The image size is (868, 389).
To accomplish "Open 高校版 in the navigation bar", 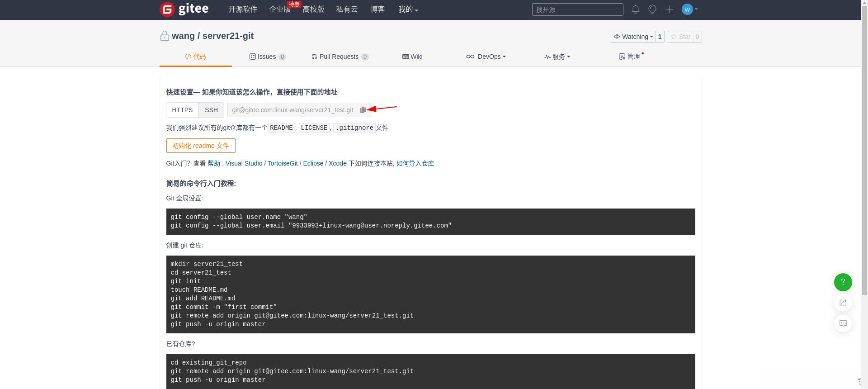I will 314,9.
